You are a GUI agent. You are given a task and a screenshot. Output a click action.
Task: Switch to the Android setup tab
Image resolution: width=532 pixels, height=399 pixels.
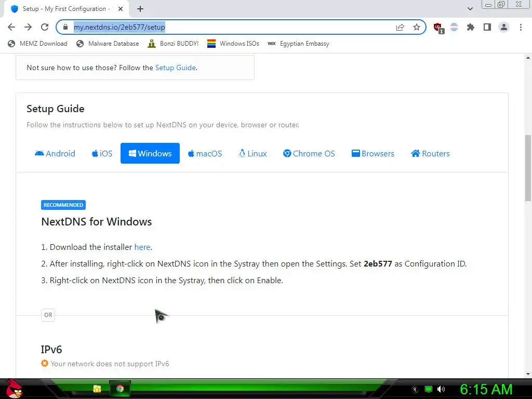(55, 153)
